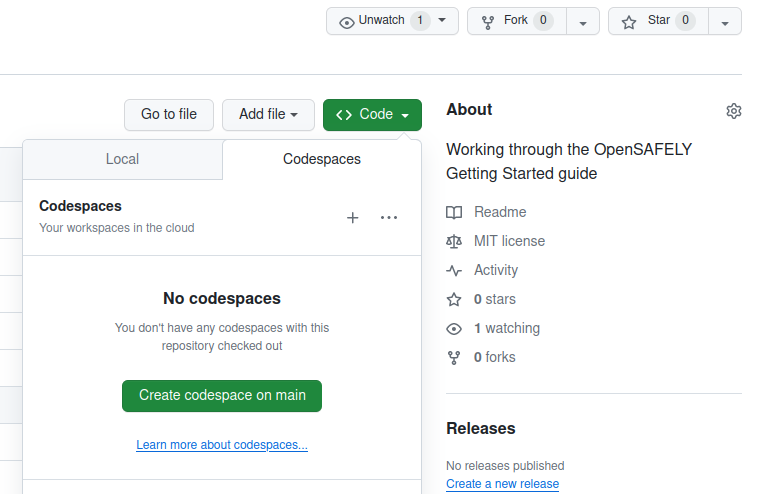Click the MIT license scale icon
The width and height of the screenshot is (780, 494).
tap(454, 241)
